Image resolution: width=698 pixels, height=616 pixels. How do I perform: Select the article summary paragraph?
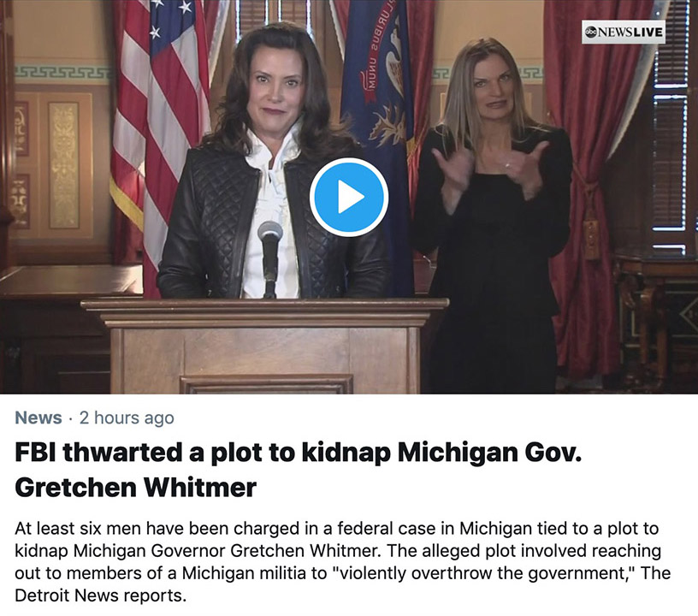(342, 562)
